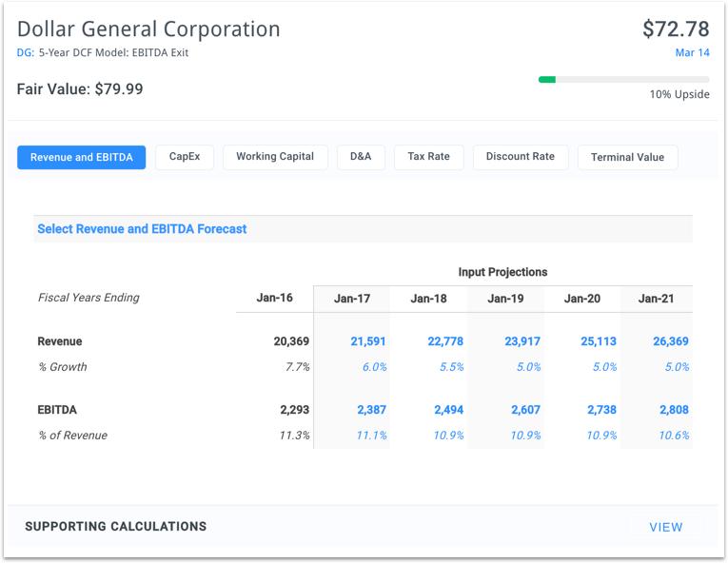Click Jan-16 revenue value 20,369
The width and height of the screenshot is (728, 563).
pos(291,341)
